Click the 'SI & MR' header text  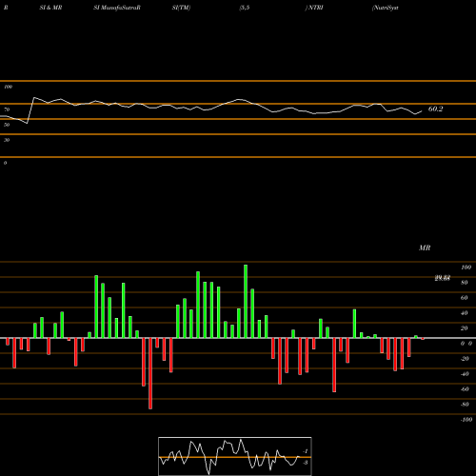[50, 8]
